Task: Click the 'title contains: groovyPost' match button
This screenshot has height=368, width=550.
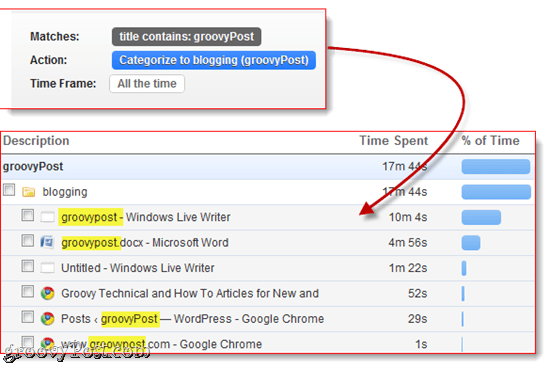Action: [186, 36]
